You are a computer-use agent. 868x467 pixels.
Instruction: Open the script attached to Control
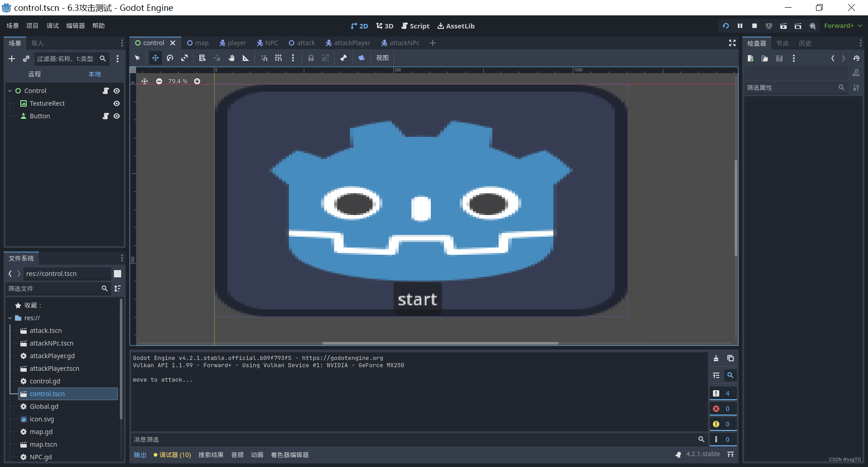106,91
